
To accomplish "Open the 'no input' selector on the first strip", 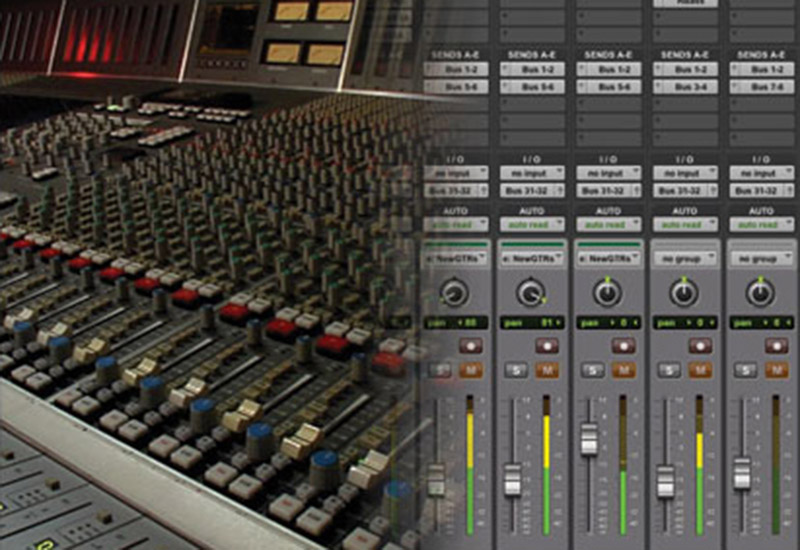I will [456, 173].
